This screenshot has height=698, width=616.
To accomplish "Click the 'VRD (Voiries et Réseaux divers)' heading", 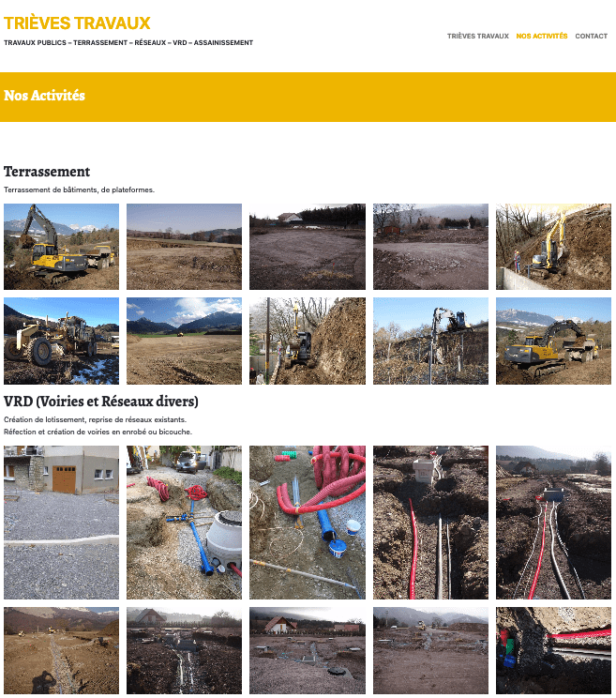I will click(x=101, y=402).
